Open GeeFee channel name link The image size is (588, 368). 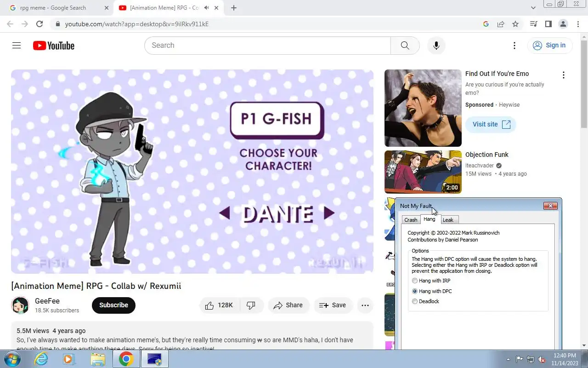(47, 301)
